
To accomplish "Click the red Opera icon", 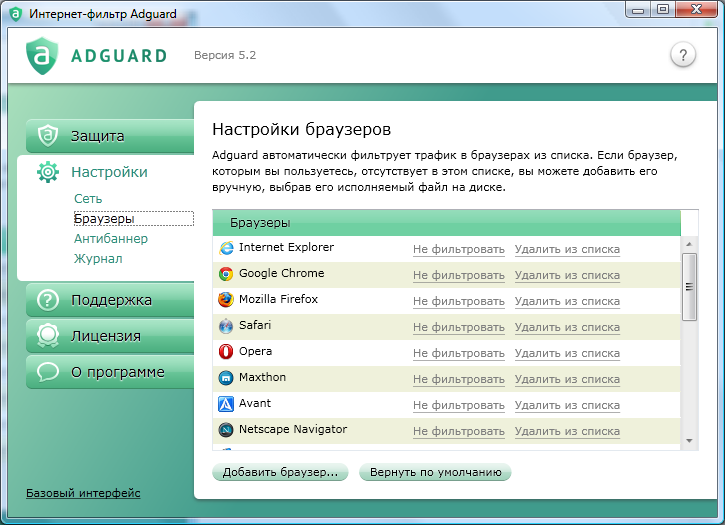I will click(226, 352).
